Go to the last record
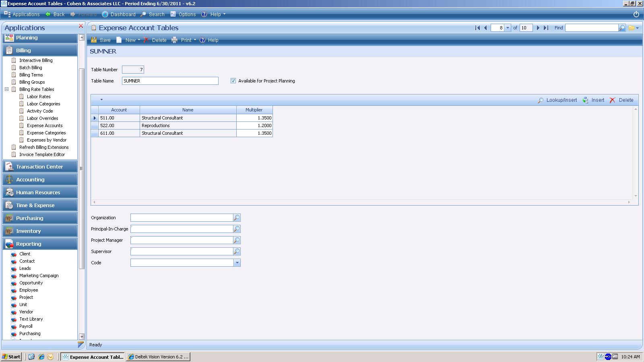644x362 pixels. click(x=546, y=28)
